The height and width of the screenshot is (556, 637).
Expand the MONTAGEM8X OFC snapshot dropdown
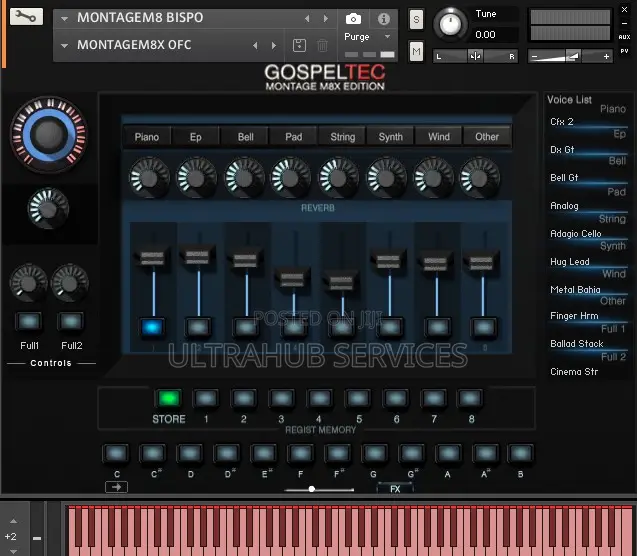coord(64,45)
